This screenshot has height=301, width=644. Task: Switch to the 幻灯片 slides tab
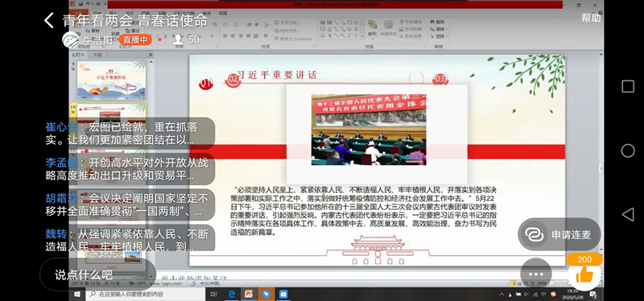pyautogui.click(x=78, y=55)
